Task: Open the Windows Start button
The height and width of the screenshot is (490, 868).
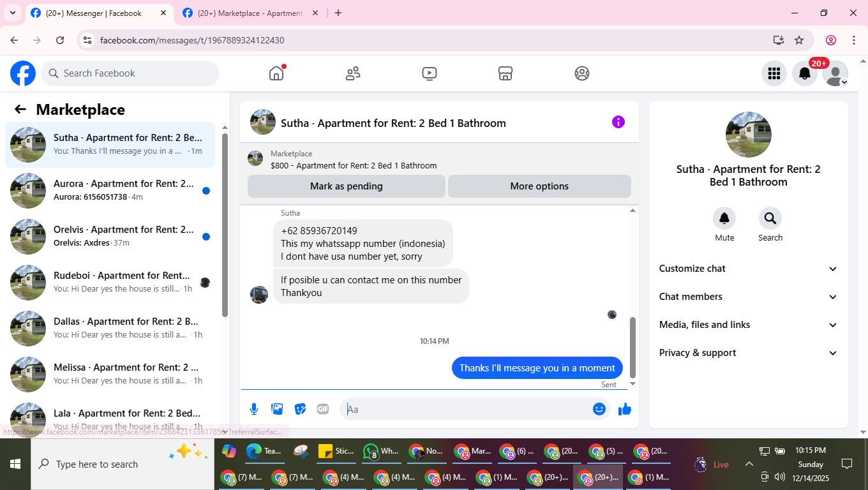Action: (x=15, y=464)
